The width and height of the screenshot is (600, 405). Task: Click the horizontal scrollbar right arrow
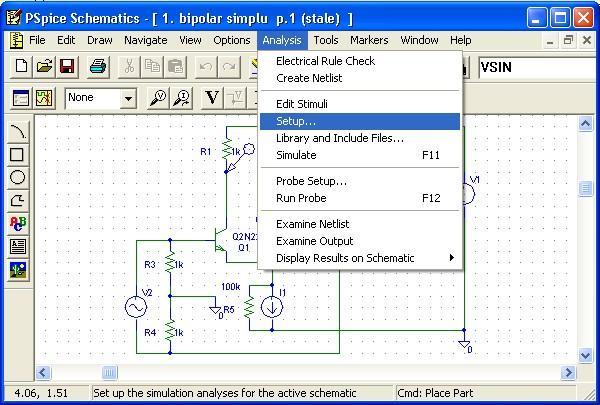pos(568,372)
